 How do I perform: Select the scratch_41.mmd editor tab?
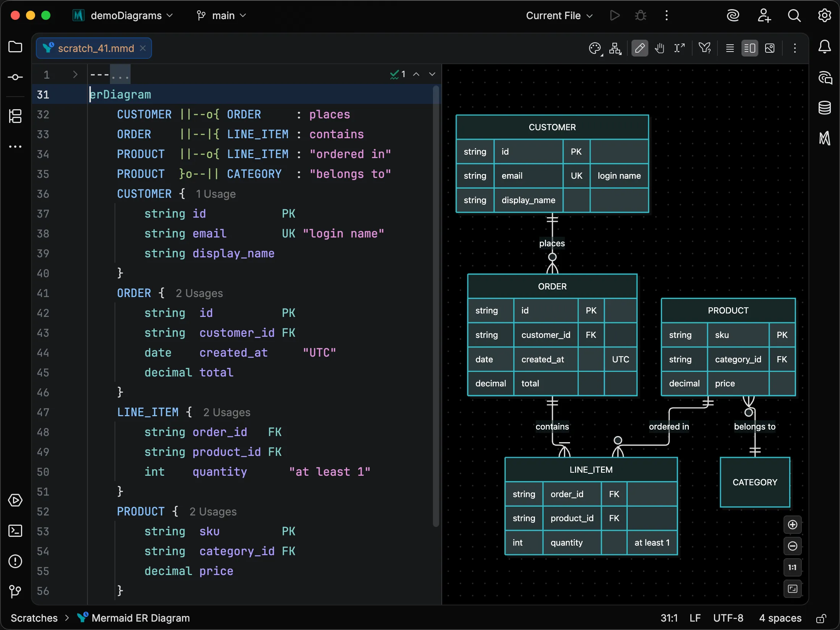pyautogui.click(x=94, y=48)
